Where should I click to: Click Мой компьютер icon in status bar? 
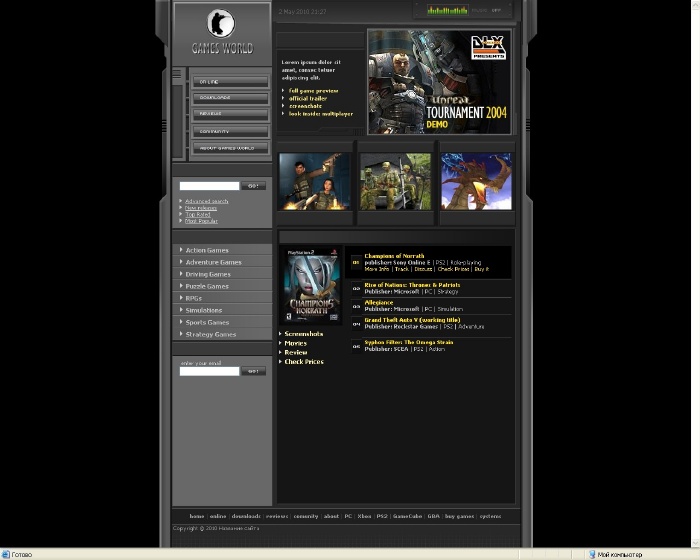click(x=592, y=555)
